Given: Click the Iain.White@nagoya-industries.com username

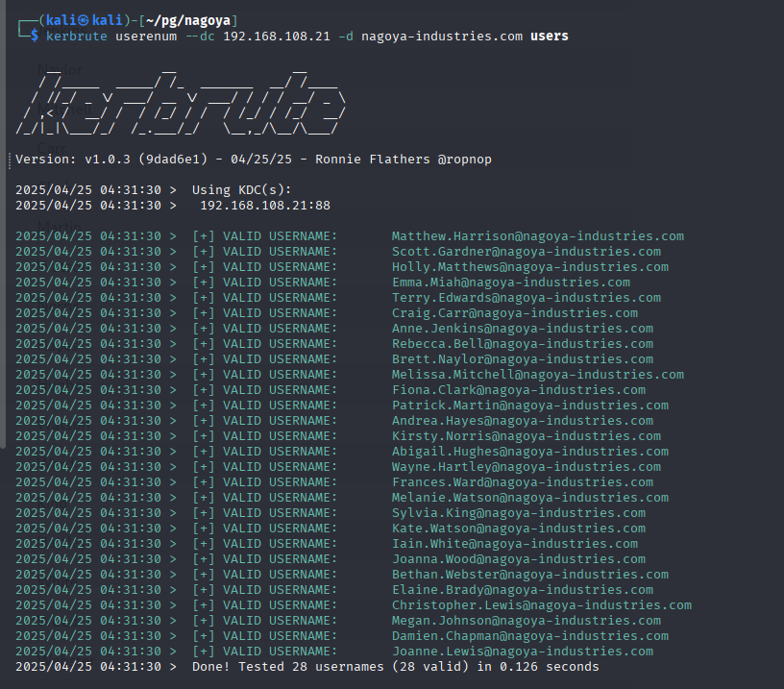Looking at the screenshot, I should click(x=514, y=544).
